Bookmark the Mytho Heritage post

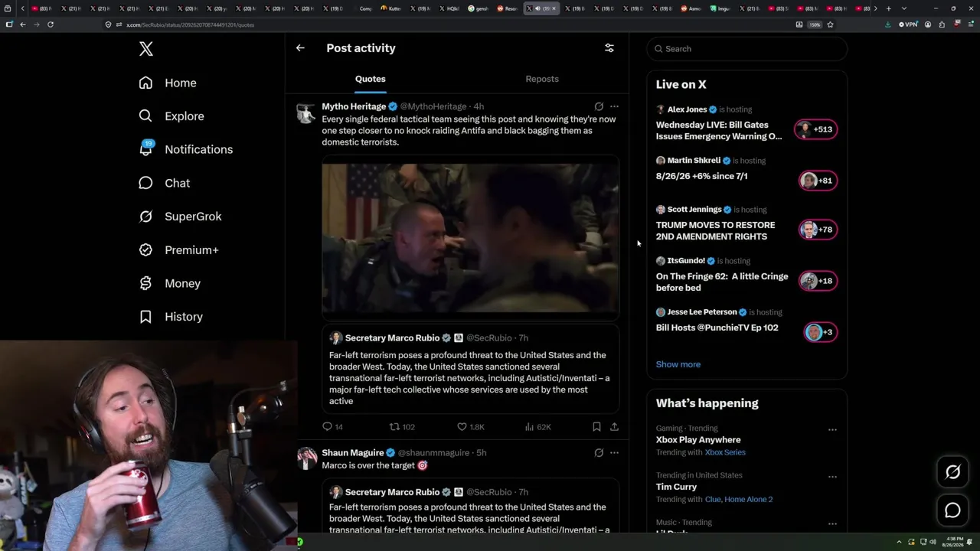[x=596, y=427]
